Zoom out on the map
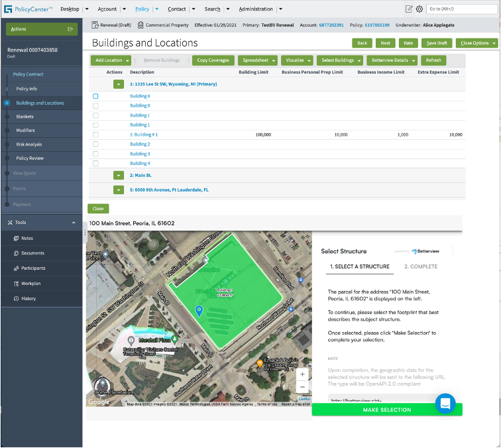Image resolution: width=501 pixels, height=448 pixels. [x=302, y=387]
